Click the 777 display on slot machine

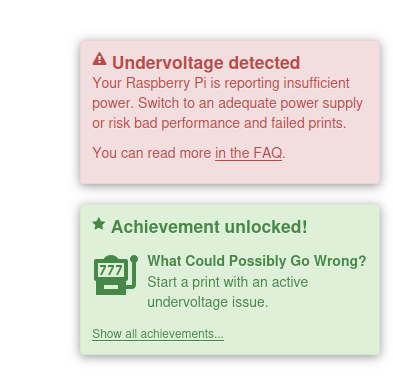coord(111,270)
